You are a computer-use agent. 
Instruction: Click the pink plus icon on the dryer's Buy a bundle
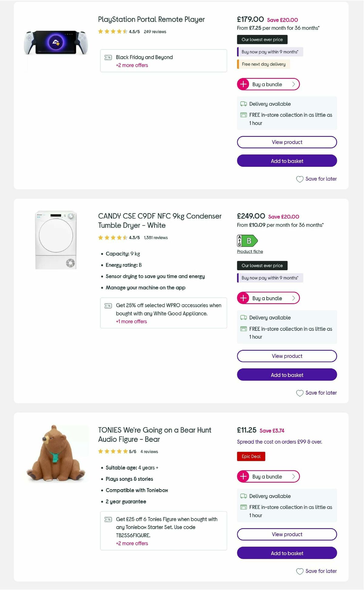point(243,298)
